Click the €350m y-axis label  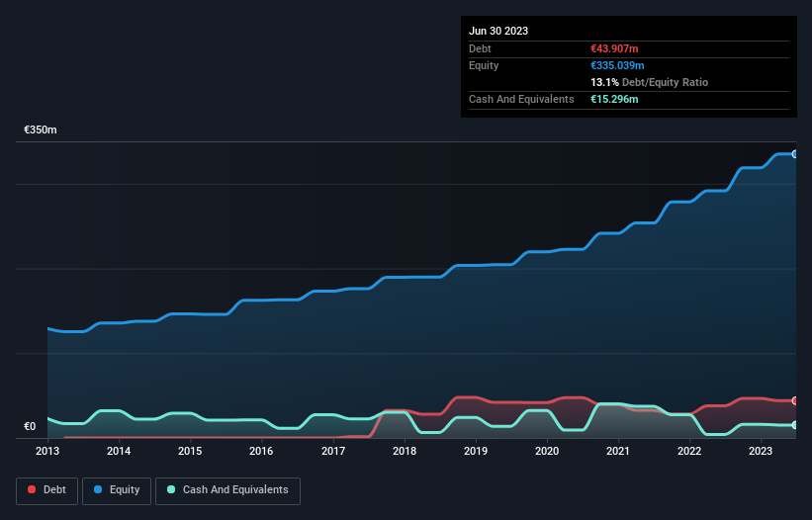pos(41,130)
